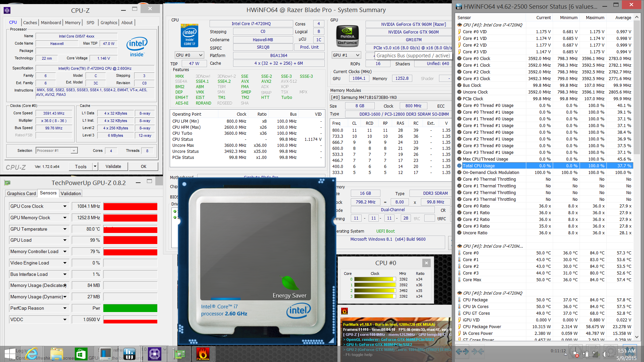Screen dimensions: 644x362
Task: Click the Validate button in CPU-Z
Action: (x=113, y=166)
